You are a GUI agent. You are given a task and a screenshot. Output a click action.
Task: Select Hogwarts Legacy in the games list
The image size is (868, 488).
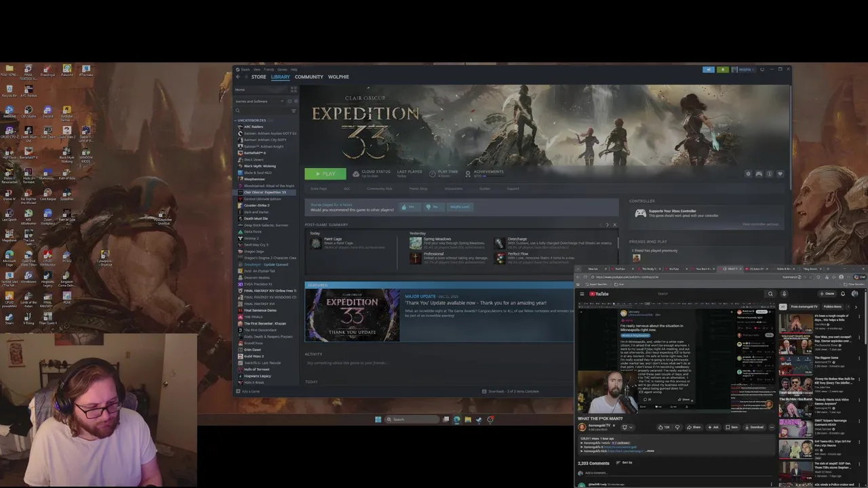(x=257, y=376)
